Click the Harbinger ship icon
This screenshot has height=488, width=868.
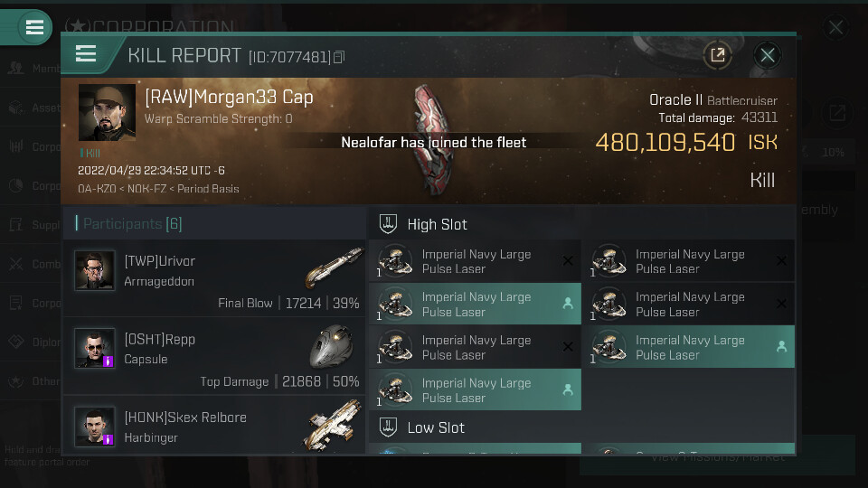tap(331, 425)
